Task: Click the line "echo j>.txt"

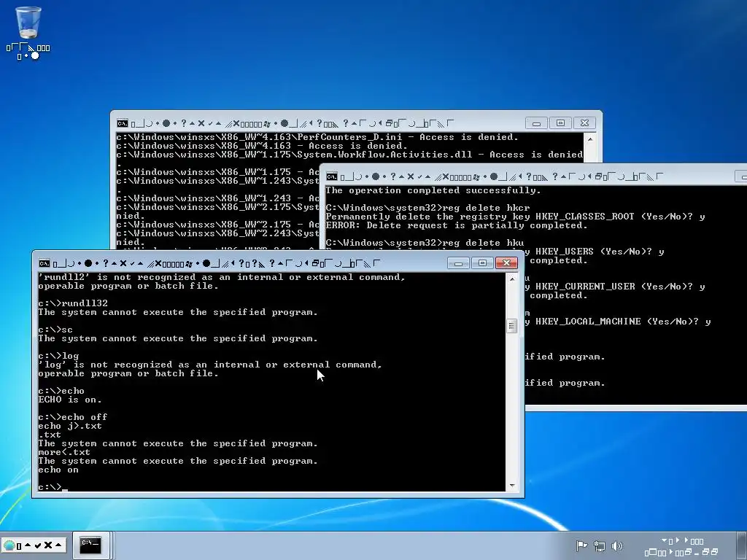Action: point(70,426)
